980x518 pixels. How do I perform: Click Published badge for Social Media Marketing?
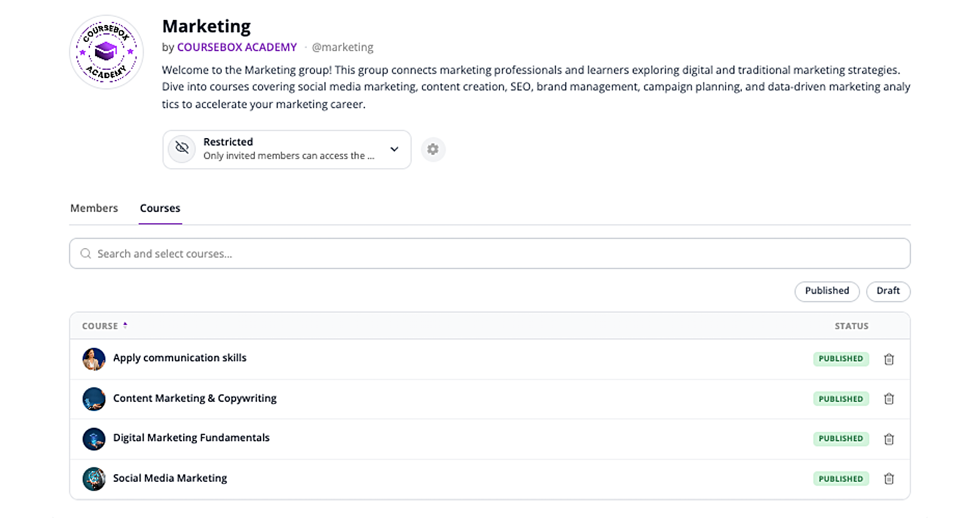(x=841, y=479)
